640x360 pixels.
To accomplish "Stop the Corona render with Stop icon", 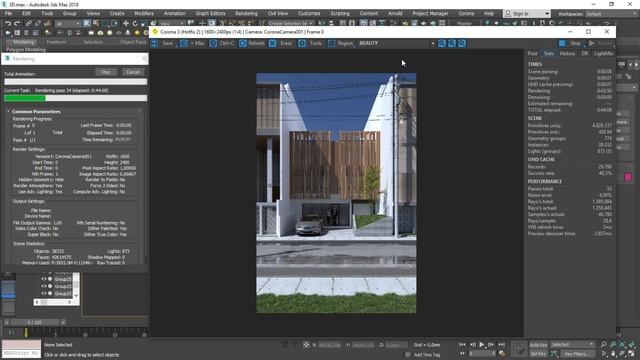I will click(562, 43).
